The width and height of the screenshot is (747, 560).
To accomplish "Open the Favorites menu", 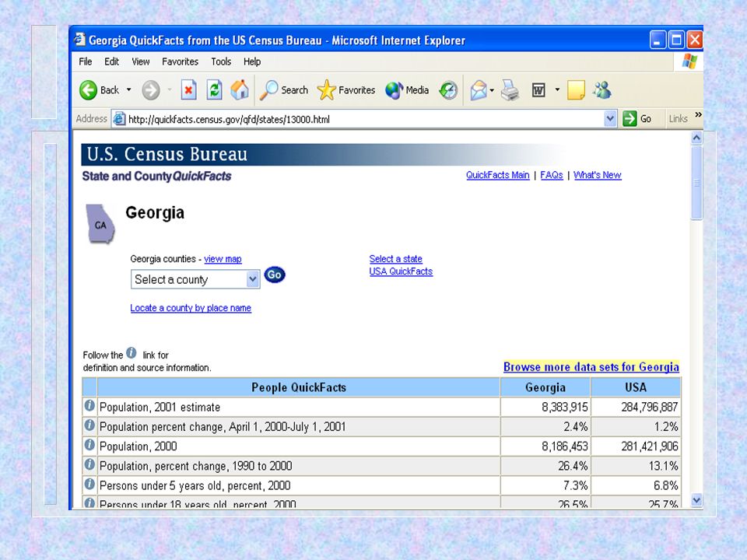I will [180, 61].
